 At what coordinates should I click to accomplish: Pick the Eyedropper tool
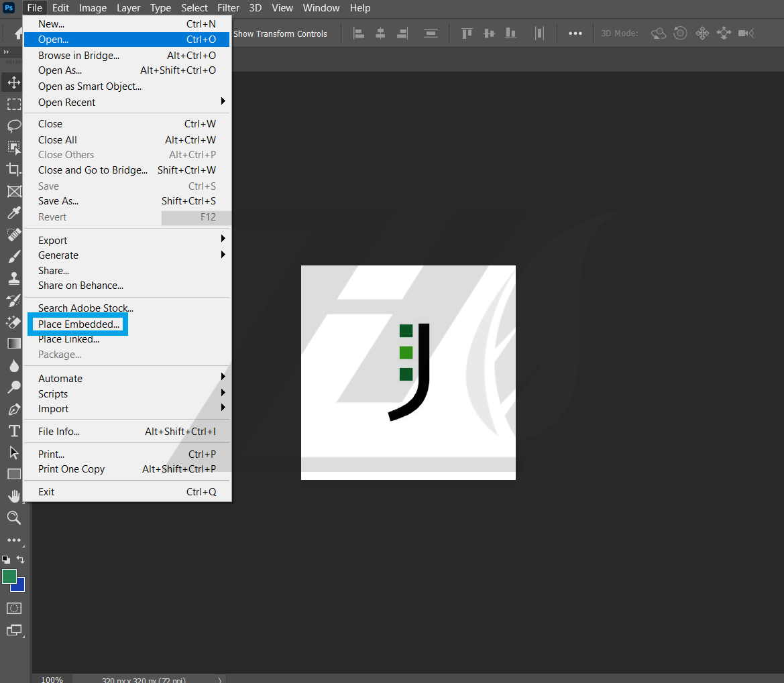click(x=13, y=213)
